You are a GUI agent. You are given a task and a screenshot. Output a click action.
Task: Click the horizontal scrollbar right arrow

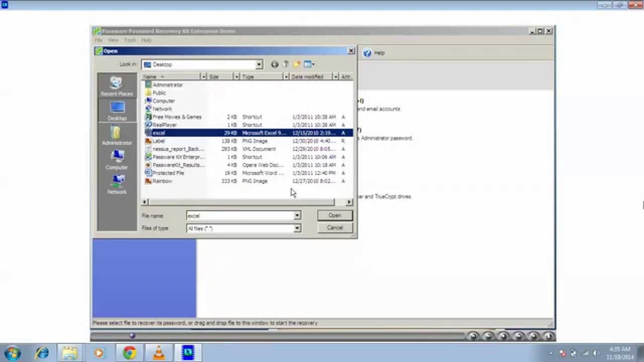tap(349, 202)
